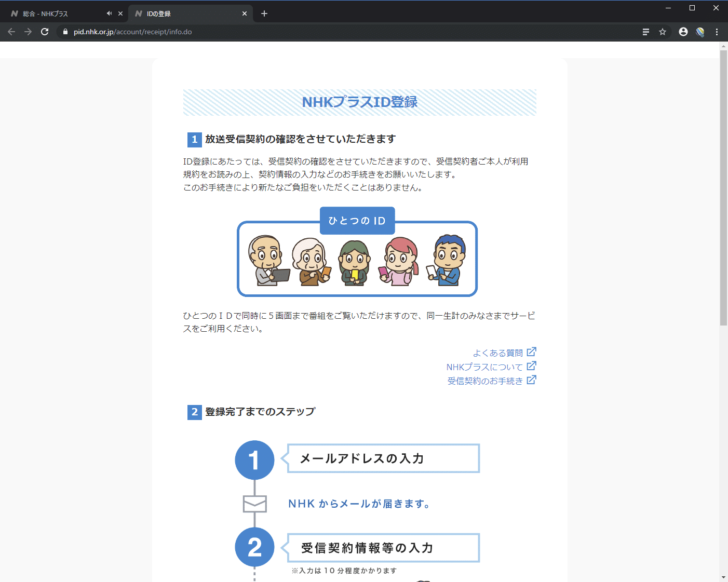Click the NHK からメールが届きます。 text

(x=360, y=504)
